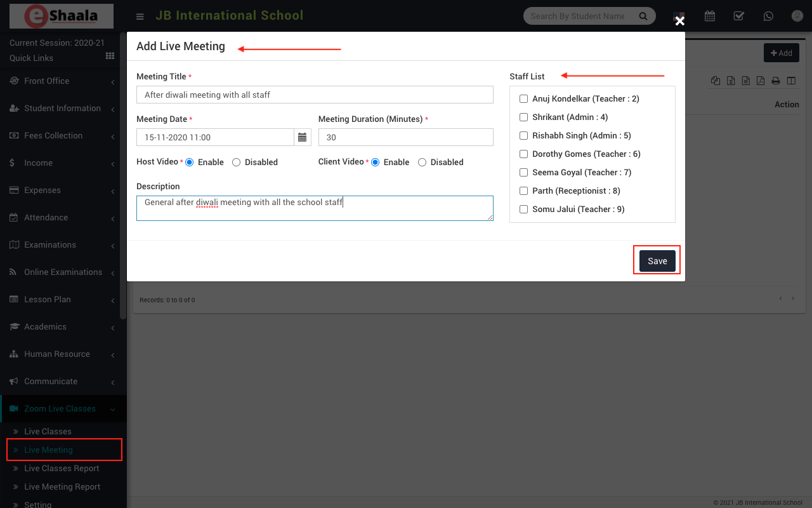The height and width of the screenshot is (508, 812).
Task: Export table to Excel icon
Action: click(x=731, y=81)
